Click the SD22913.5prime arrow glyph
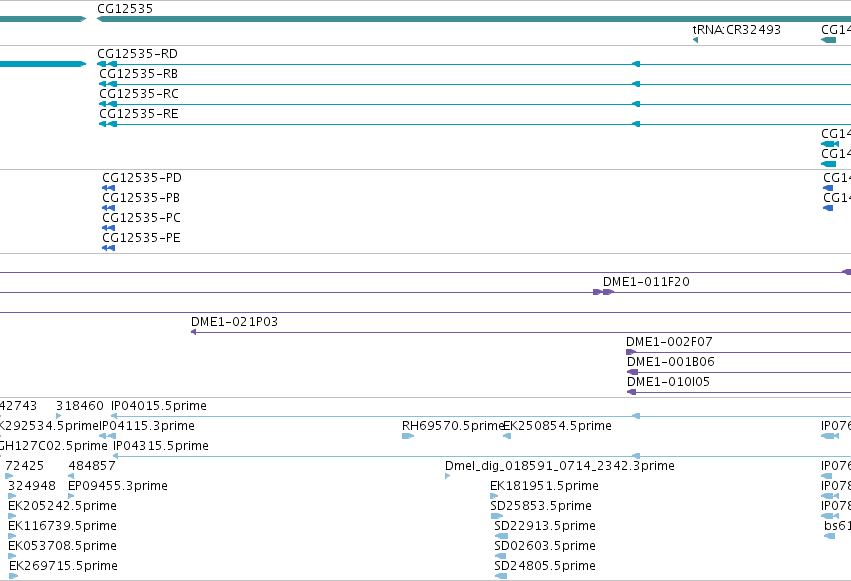The height and width of the screenshot is (581, 851). [x=501, y=537]
